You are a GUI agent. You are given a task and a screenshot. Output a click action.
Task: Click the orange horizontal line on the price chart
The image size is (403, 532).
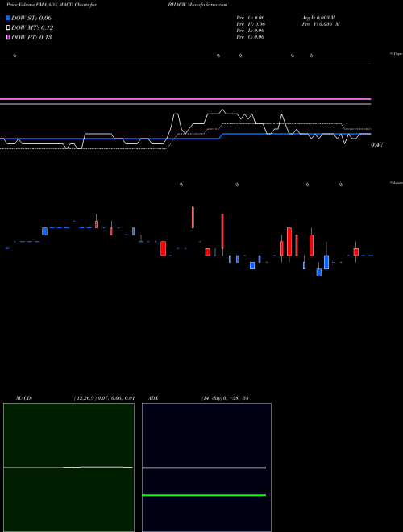point(185,64)
